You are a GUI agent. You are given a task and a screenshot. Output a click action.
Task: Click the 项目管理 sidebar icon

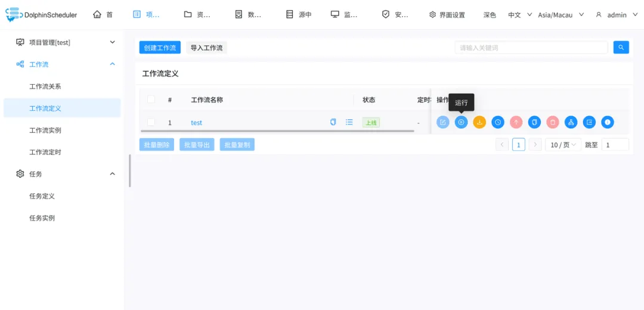(x=20, y=42)
